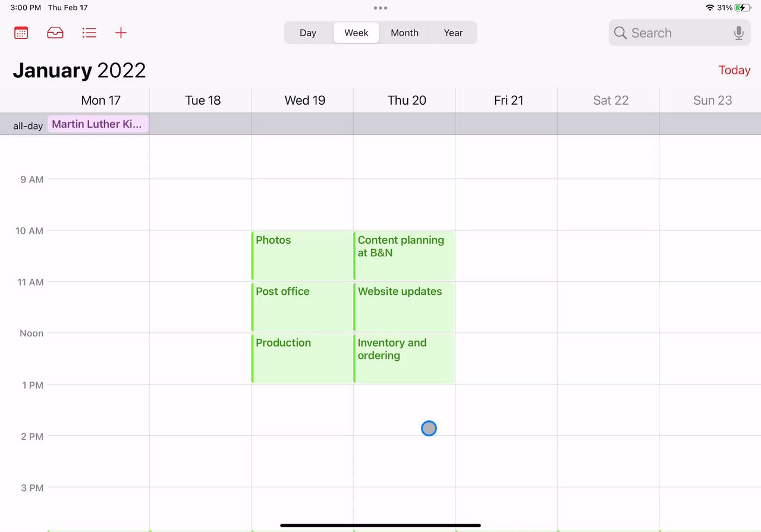
Task: Tap the battery status icon
Action: pos(742,8)
